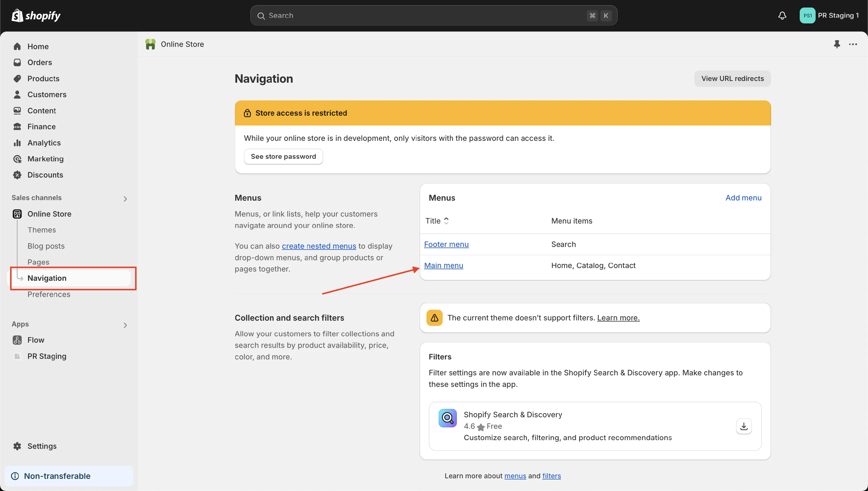This screenshot has width=868, height=491.
Task: Click the Non-transferable badge text
Action: pyautogui.click(x=57, y=476)
